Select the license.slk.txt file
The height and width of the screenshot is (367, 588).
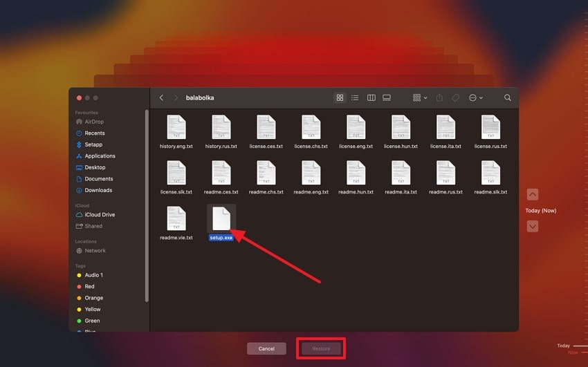click(x=176, y=178)
